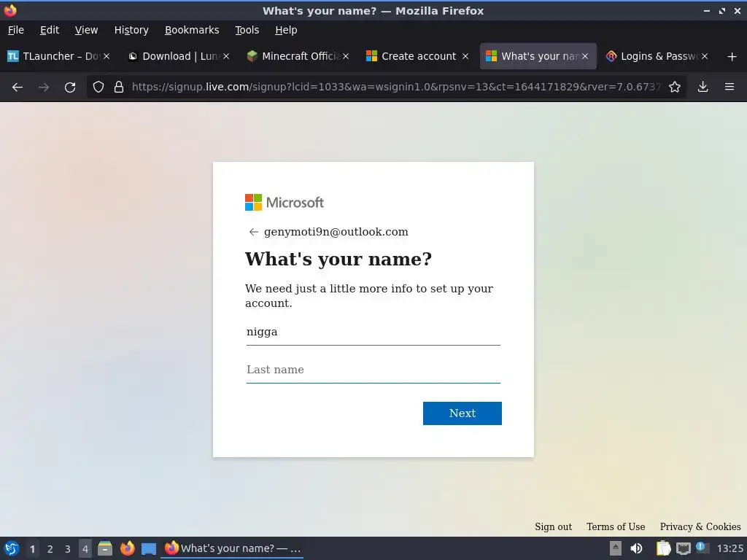Open the volume control in tray
747x560 pixels.
click(636, 548)
